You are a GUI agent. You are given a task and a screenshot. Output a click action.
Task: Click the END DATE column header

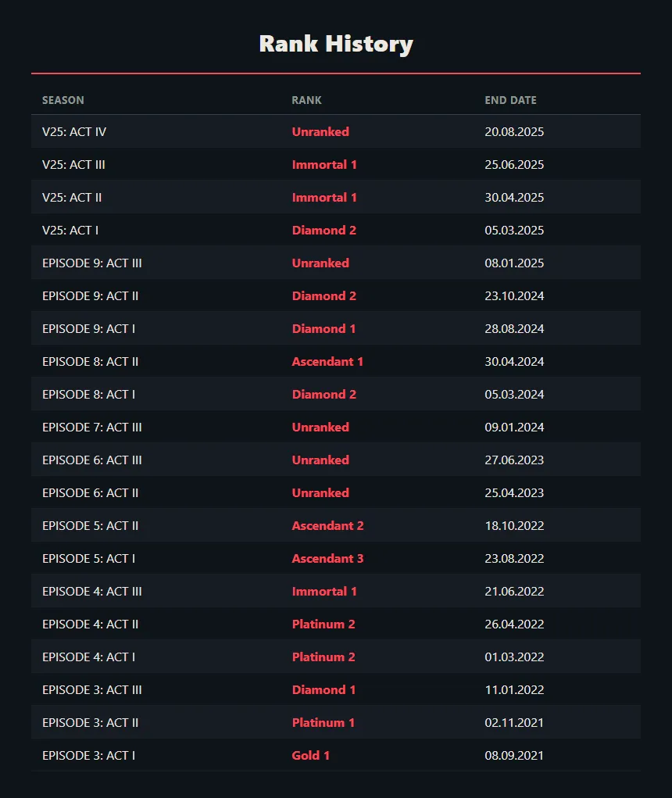(x=510, y=100)
